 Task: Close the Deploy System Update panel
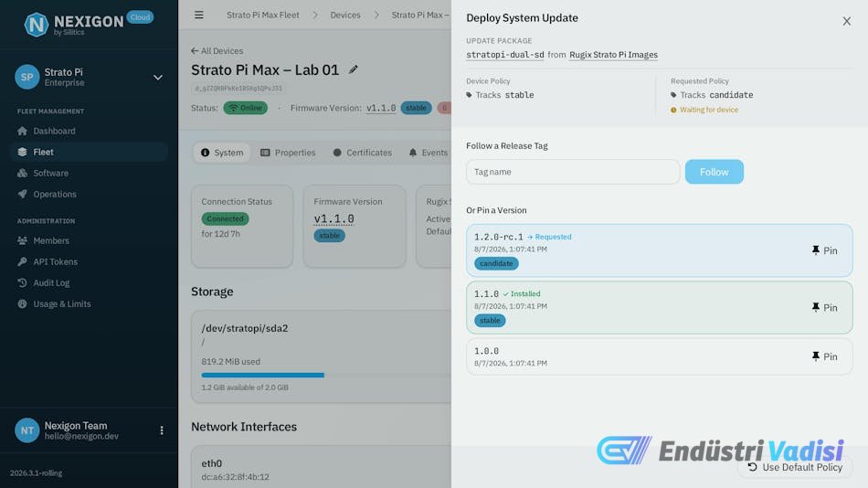[846, 21]
